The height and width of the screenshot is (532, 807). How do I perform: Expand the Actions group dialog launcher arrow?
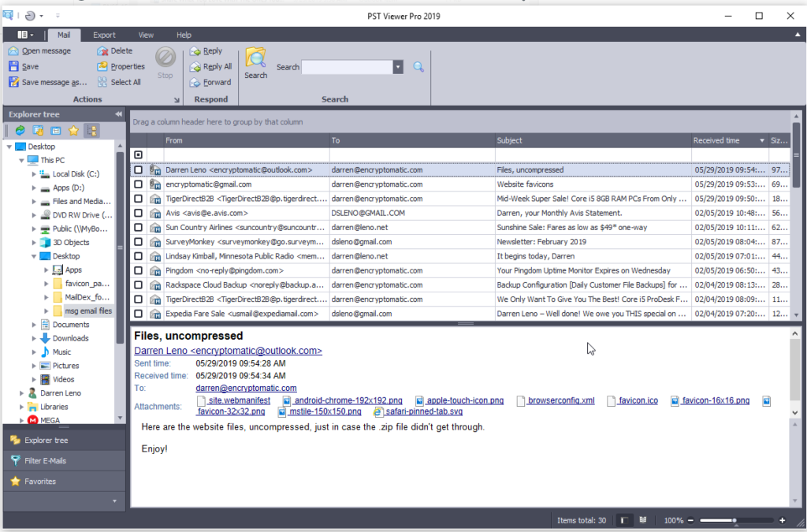pyautogui.click(x=177, y=100)
